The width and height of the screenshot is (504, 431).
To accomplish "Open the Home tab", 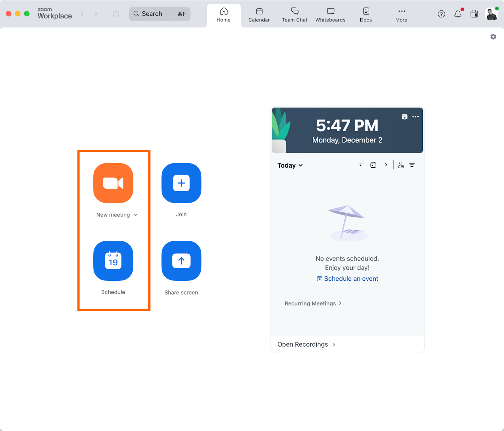I will (x=224, y=15).
